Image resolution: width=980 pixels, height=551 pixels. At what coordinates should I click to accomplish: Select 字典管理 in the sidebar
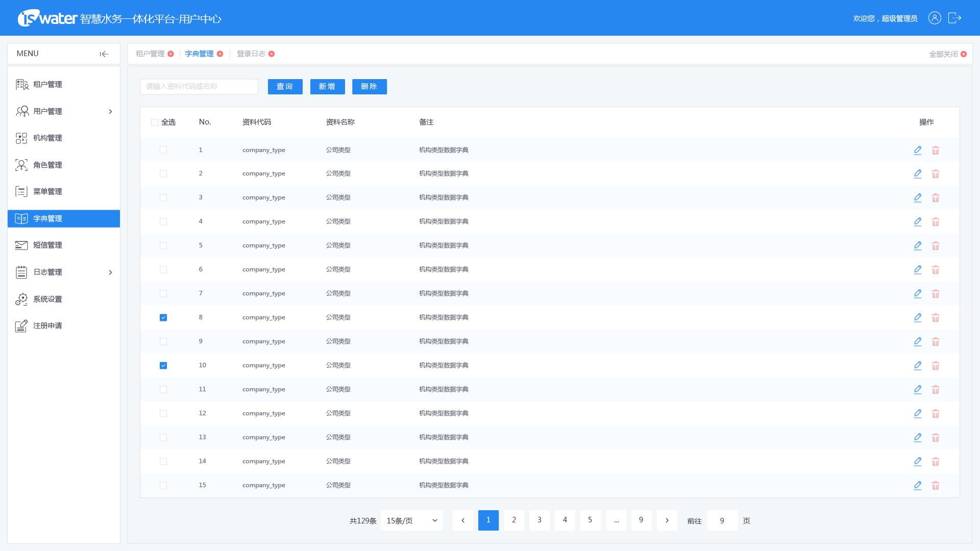point(64,219)
